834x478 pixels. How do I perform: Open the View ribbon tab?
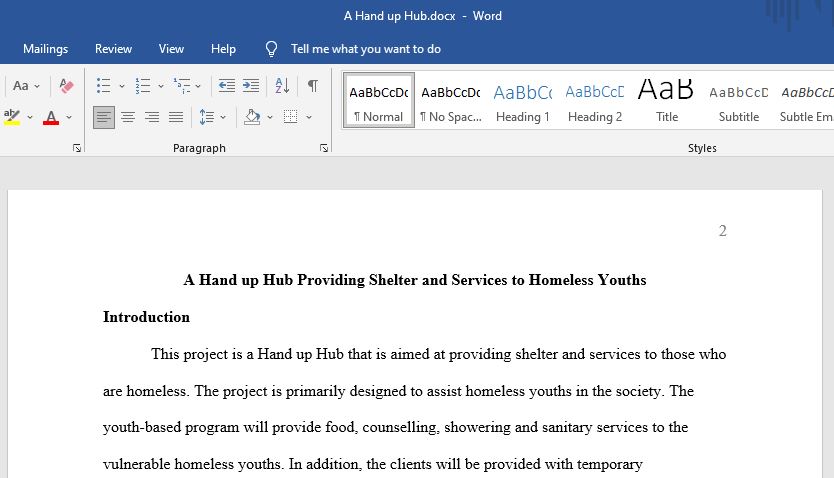pyautogui.click(x=171, y=49)
